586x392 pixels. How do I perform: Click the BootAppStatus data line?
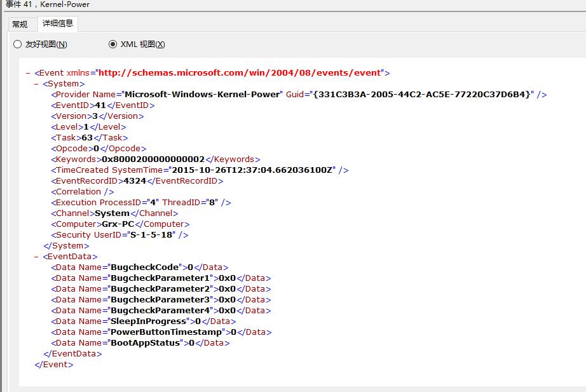(140, 344)
